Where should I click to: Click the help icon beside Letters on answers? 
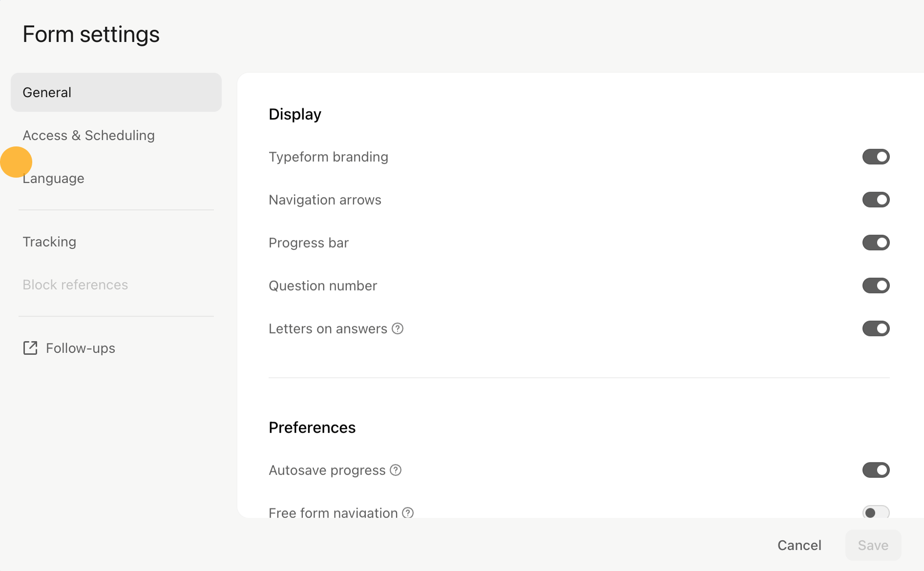[x=398, y=328]
